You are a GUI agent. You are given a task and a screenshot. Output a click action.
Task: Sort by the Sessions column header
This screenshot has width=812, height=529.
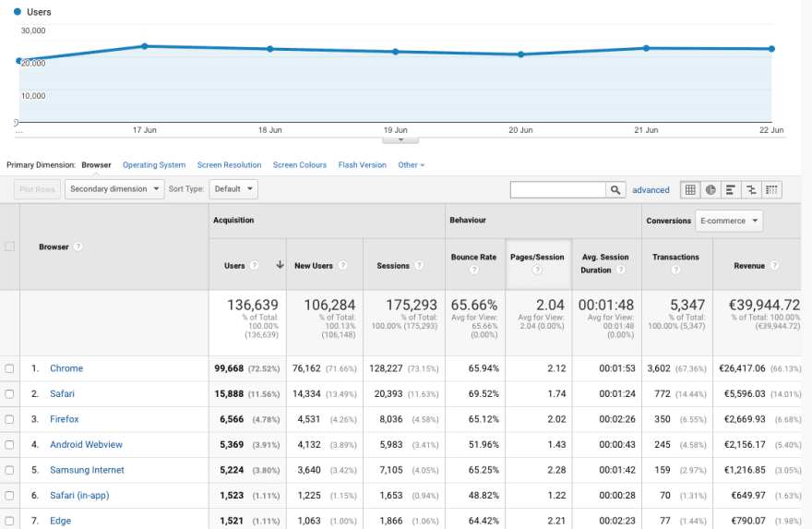pos(393,266)
